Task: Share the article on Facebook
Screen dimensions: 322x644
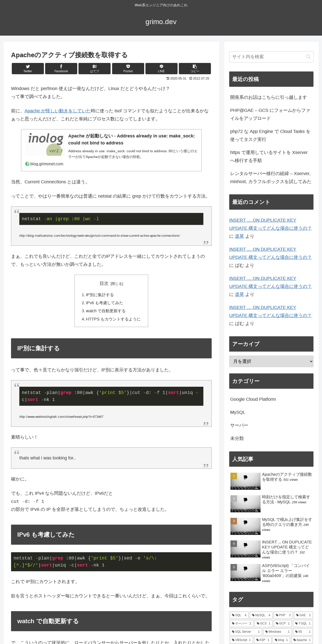Action: click(x=61, y=68)
